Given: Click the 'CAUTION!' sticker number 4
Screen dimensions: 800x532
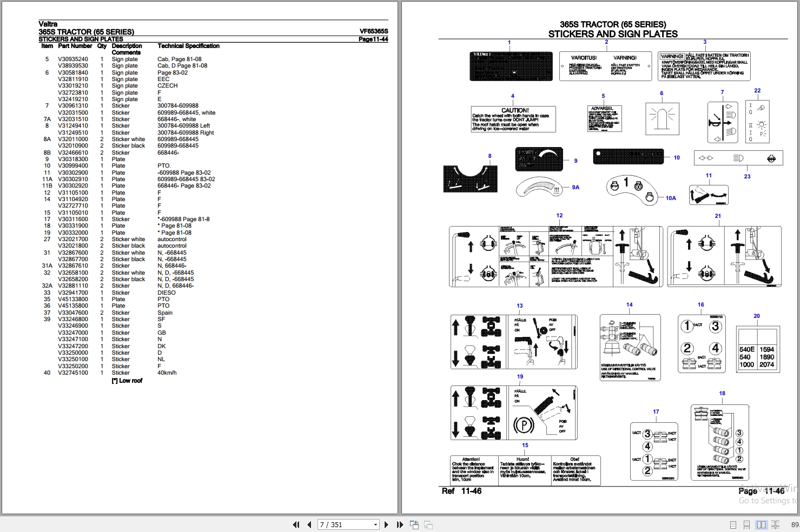Looking at the screenshot, I should pyautogui.click(x=513, y=119).
